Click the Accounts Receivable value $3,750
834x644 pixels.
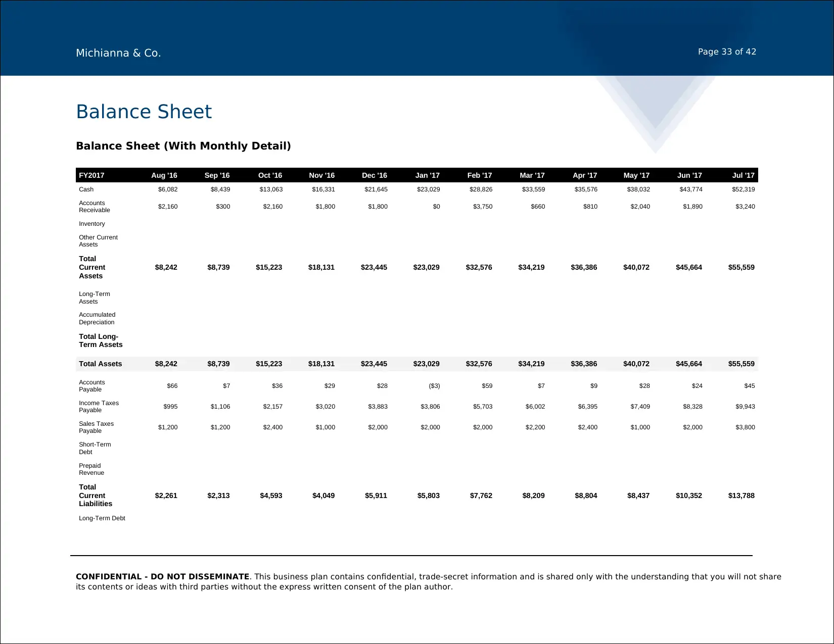click(483, 207)
